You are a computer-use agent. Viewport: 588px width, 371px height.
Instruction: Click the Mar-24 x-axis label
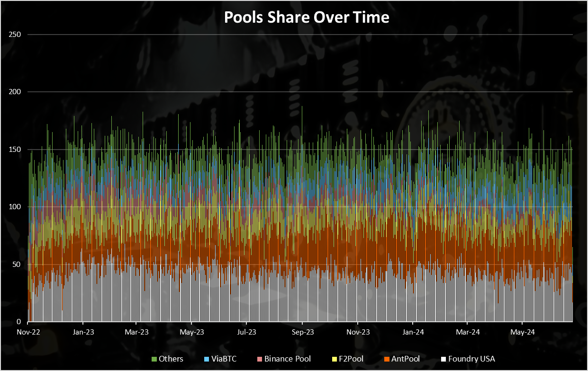click(468, 332)
